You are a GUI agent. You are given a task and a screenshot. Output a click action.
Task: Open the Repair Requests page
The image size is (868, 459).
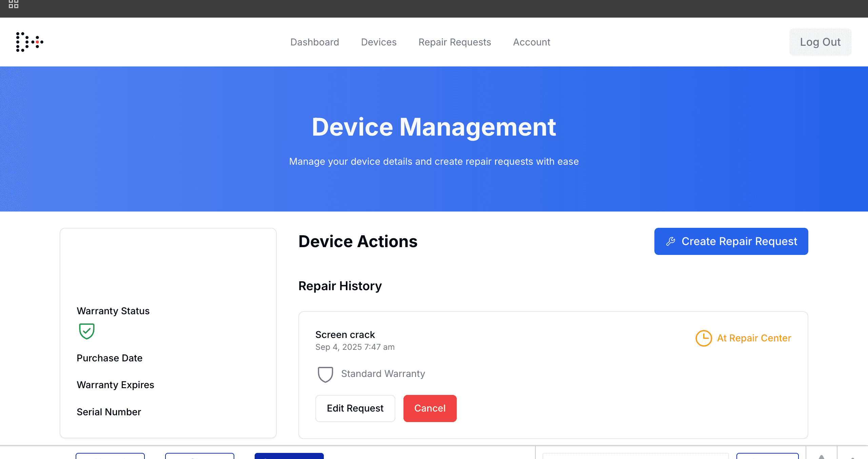455,42
